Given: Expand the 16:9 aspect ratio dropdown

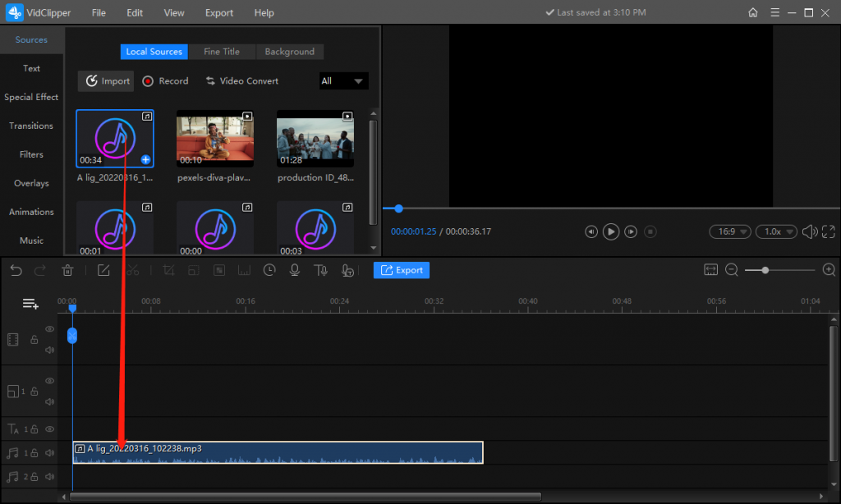Looking at the screenshot, I should coord(729,232).
